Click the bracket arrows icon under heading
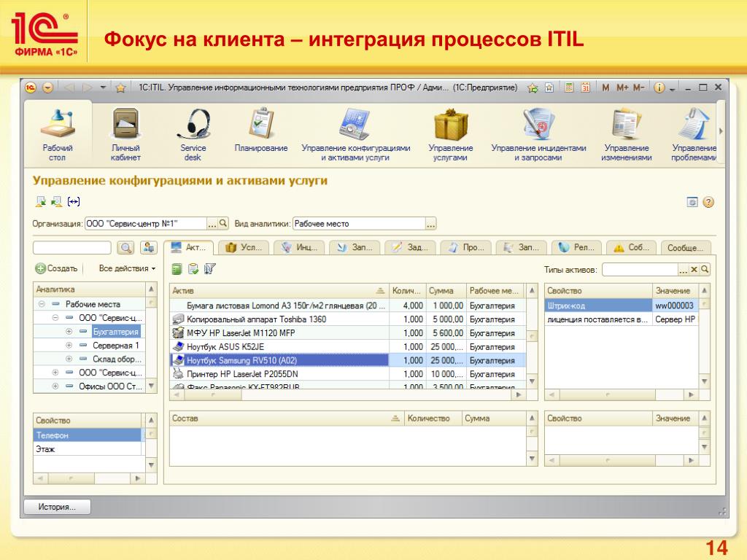Image resolution: width=747 pixels, height=560 pixels. point(74,202)
